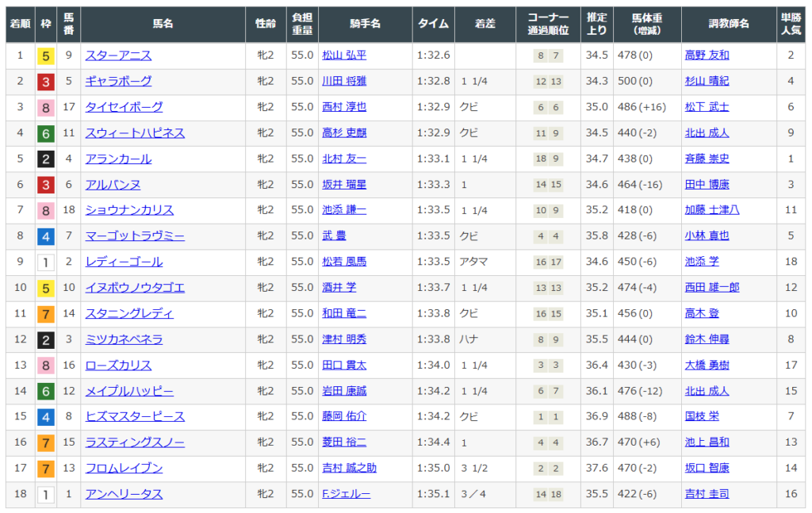Click the 馬体重 (増減) column header
The width and height of the screenshot is (812, 513).
tap(647, 25)
